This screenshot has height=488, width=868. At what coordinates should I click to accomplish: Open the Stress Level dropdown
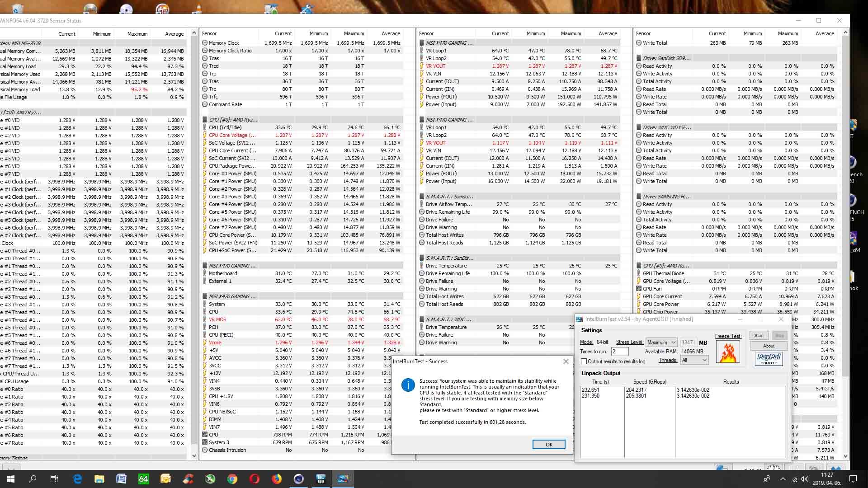pos(661,343)
